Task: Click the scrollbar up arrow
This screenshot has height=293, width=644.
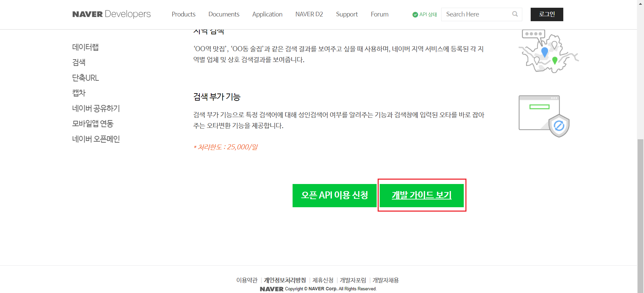Action: point(641,3)
